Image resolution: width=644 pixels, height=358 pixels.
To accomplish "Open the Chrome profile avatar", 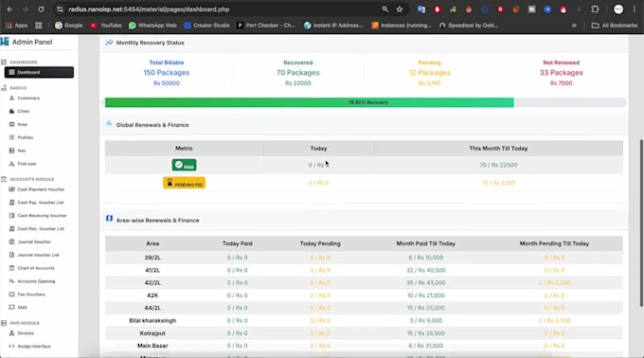I will pos(618,9).
